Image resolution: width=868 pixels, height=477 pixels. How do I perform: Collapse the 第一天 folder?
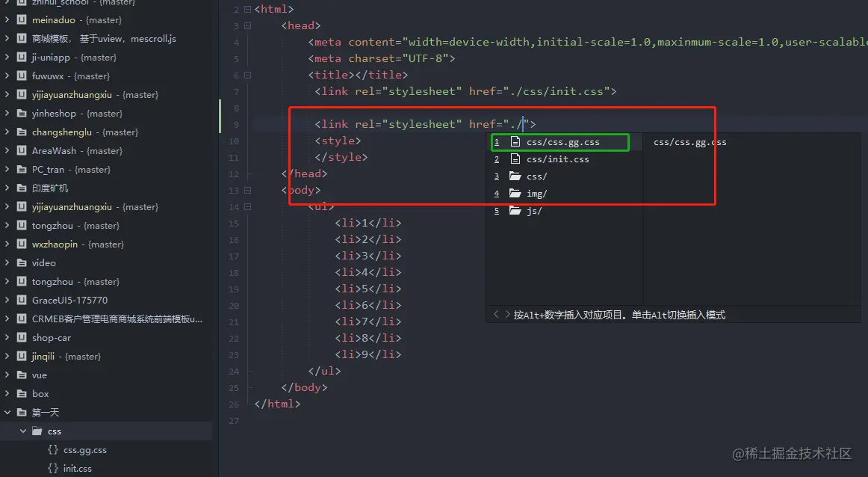click(7, 412)
